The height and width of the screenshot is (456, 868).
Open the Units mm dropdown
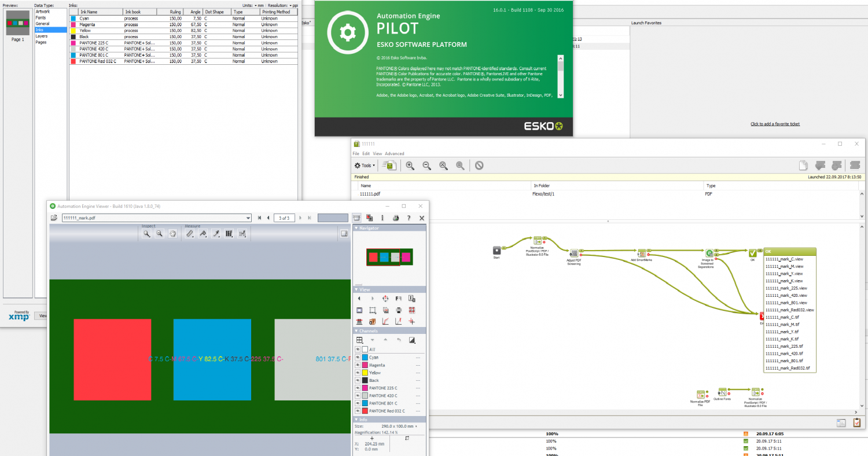click(x=260, y=5)
